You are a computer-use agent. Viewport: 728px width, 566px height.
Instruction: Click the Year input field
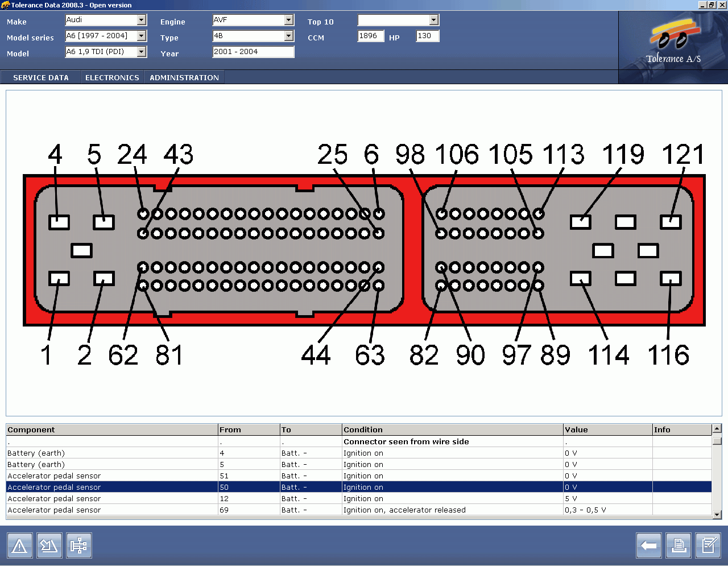pos(253,52)
